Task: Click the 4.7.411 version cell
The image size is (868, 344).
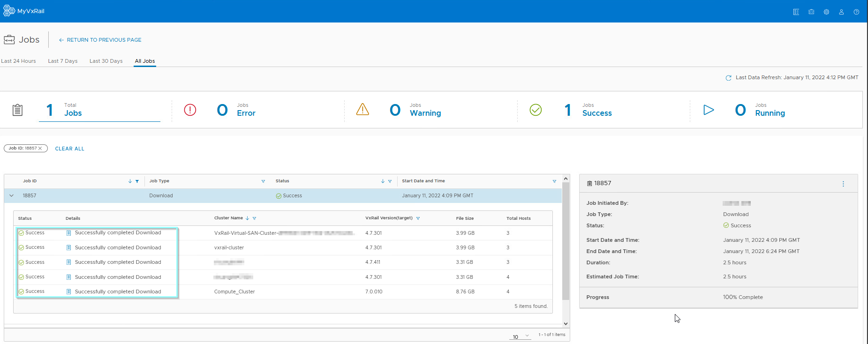Action: click(x=373, y=262)
